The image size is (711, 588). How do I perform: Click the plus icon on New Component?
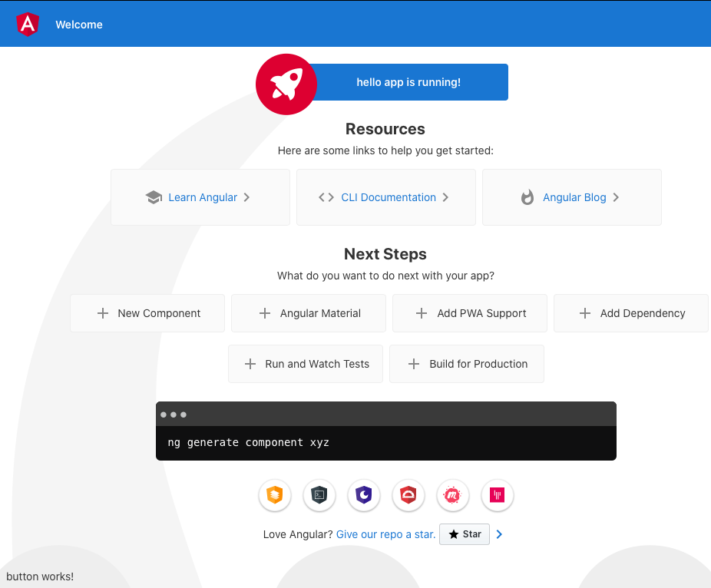click(x=103, y=313)
